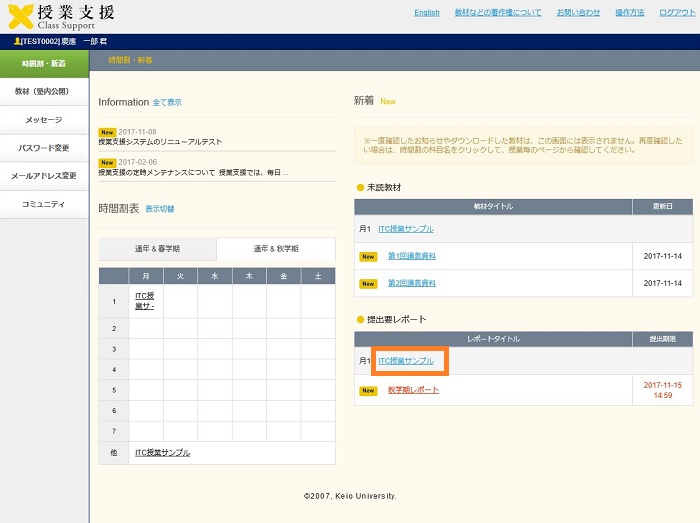Click the Class Support logo
Viewport: 700px width, 523px height.
pyautogui.click(x=62, y=16)
